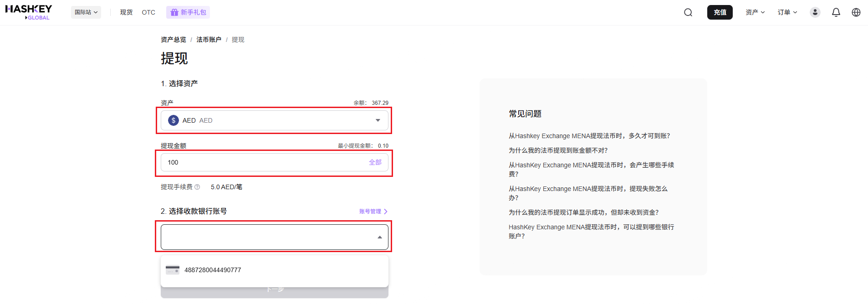Open the OTC page
The width and height of the screenshot is (868, 305).
pos(148,12)
